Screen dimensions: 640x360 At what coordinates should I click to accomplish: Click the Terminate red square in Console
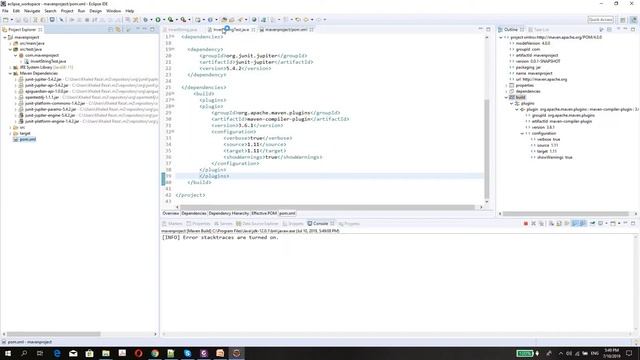526,224
